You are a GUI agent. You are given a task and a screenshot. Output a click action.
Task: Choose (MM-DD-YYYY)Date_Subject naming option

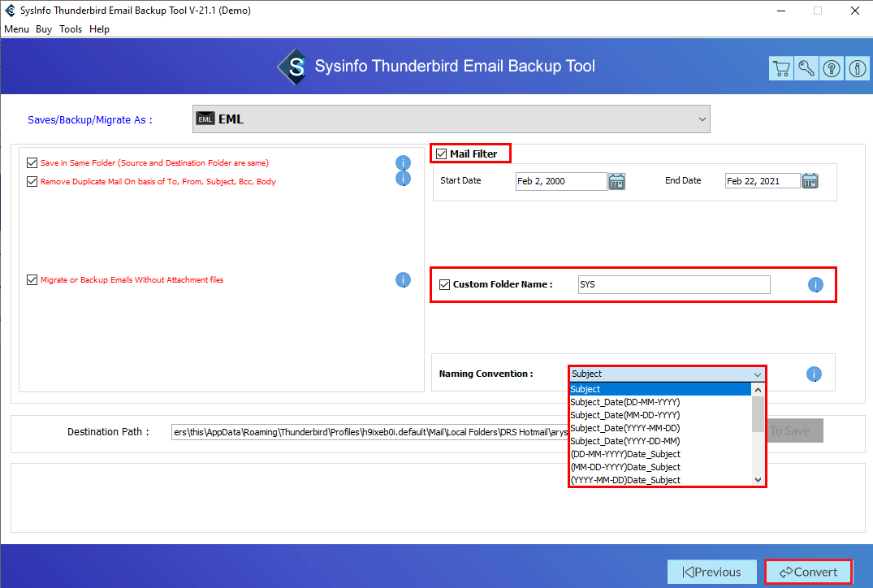point(659,467)
